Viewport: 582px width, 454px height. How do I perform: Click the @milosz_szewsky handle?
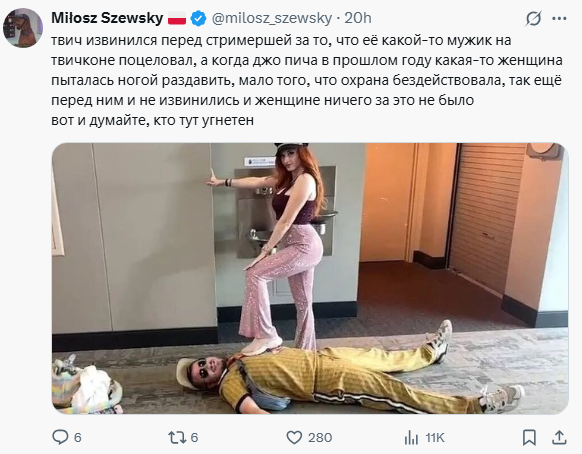click(272, 18)
